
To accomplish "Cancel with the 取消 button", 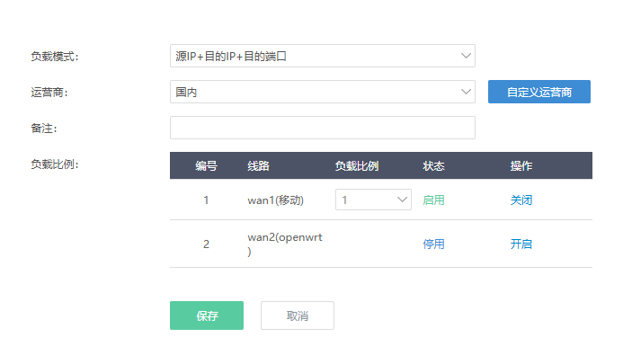I will point(298,315).
